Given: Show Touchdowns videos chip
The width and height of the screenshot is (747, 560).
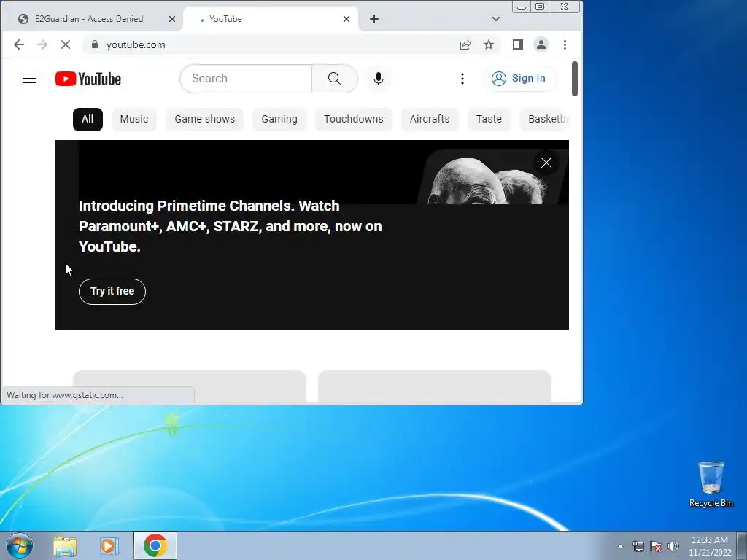Looking at the screenshot, I should tap(354, 119).
